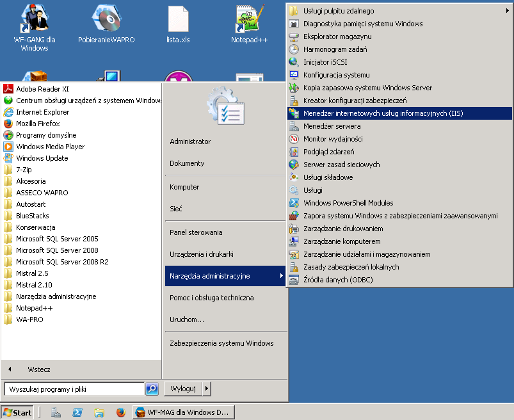
Task: Click the Adobe Reader XI icon
Action: 8,89
